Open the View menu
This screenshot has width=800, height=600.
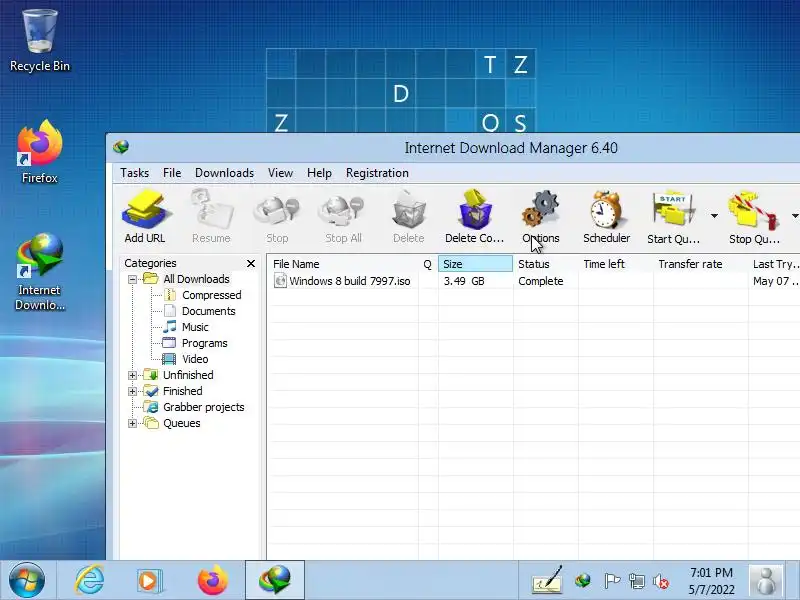281,173
